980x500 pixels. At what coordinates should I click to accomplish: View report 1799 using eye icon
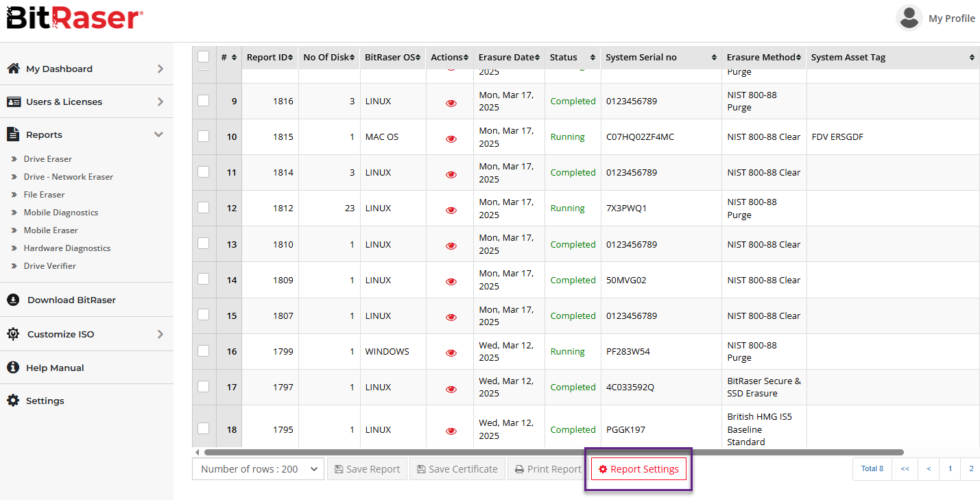pyautogui.click(x=451, y=353)
